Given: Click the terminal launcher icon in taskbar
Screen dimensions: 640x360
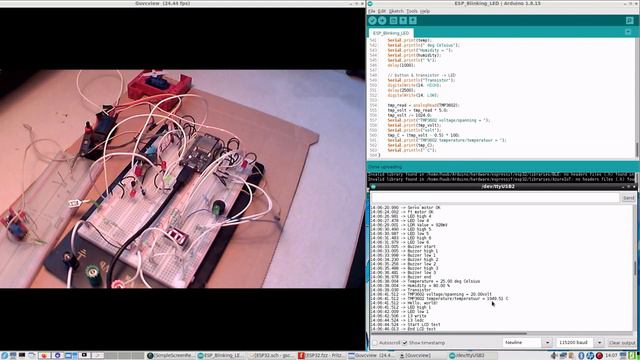Looking at the screenshot, I should point(22,356).
